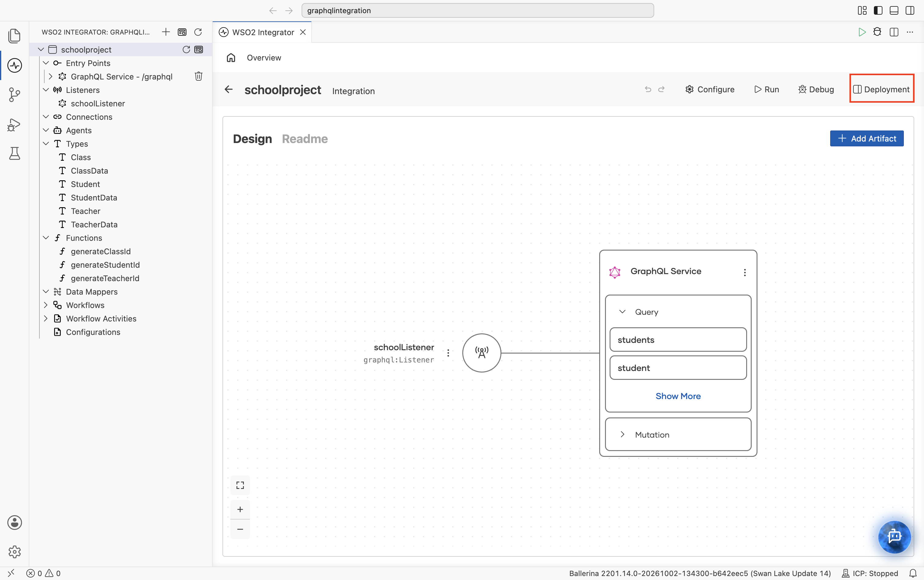Toggle the secondary side bar layout icon
Image resolution: width=924 pixels, height=580 pixels.
[x=910, y=10]
